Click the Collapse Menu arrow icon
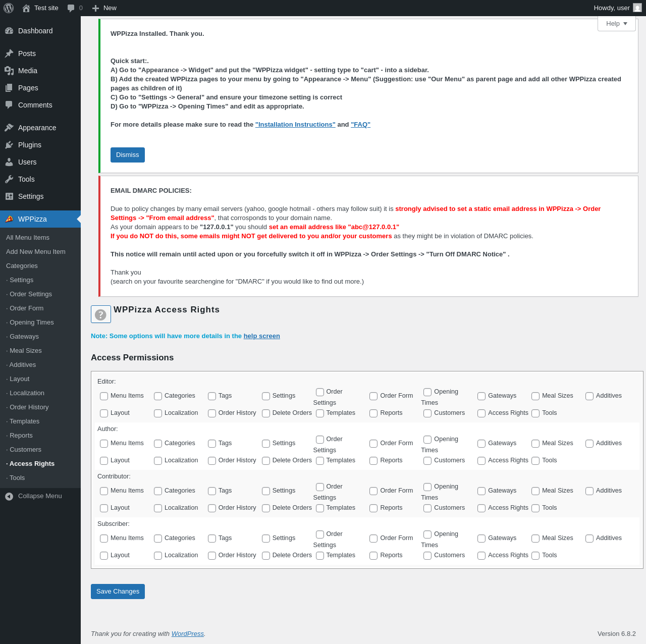The image size is (646, 644). click(9, 496)
